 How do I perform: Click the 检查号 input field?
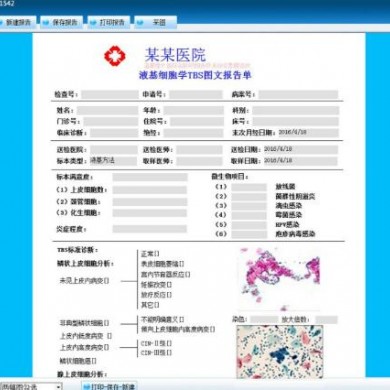[x=110, y=95]
